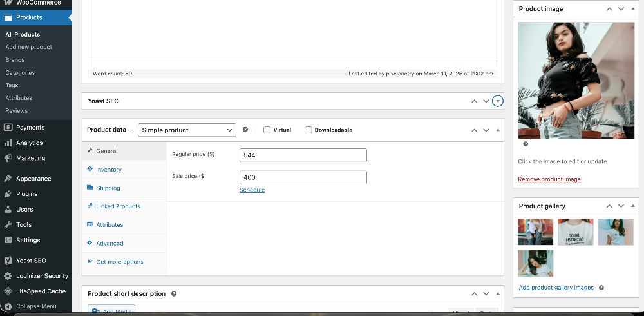Move Yoast SEO panel down
The width and height of the screenshot is (644, 316).
tap(486, 101)
